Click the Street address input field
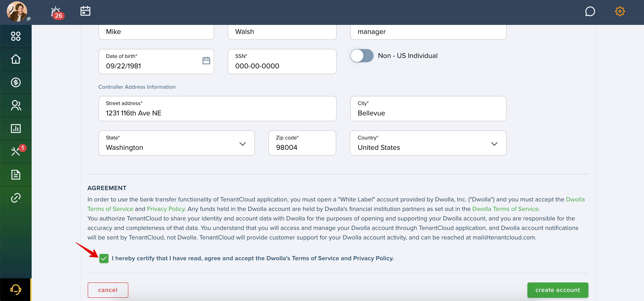This screenshot has height=301, width=644. point(217,109)
